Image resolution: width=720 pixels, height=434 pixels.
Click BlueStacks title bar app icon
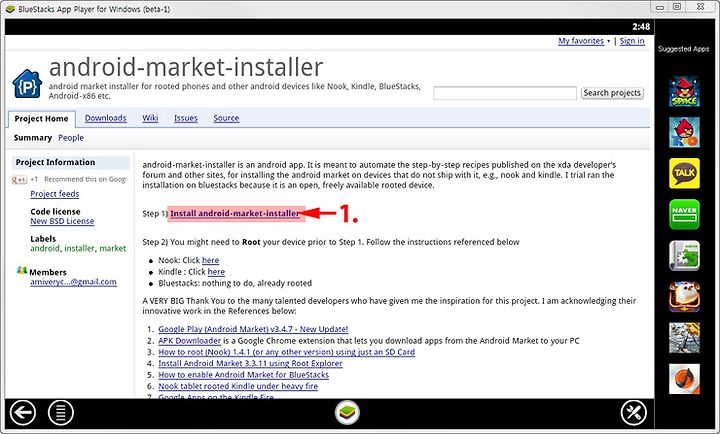[x=10, y=9]
